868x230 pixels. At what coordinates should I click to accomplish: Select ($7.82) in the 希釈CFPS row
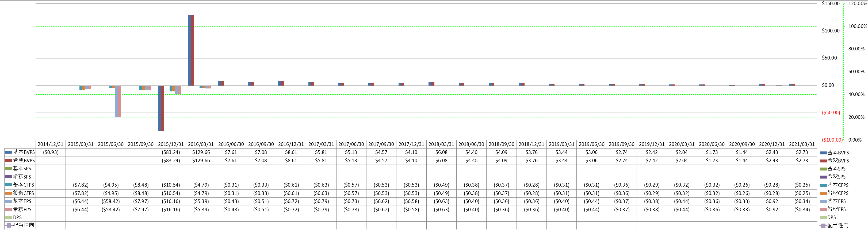(x=81, y=193)
